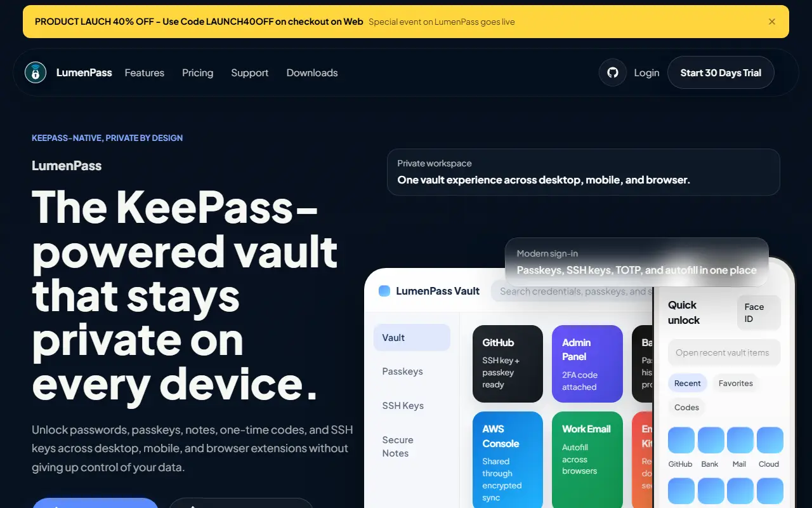Click 'Special event on LumenPass goes live' text

click(x=442, y=22)
